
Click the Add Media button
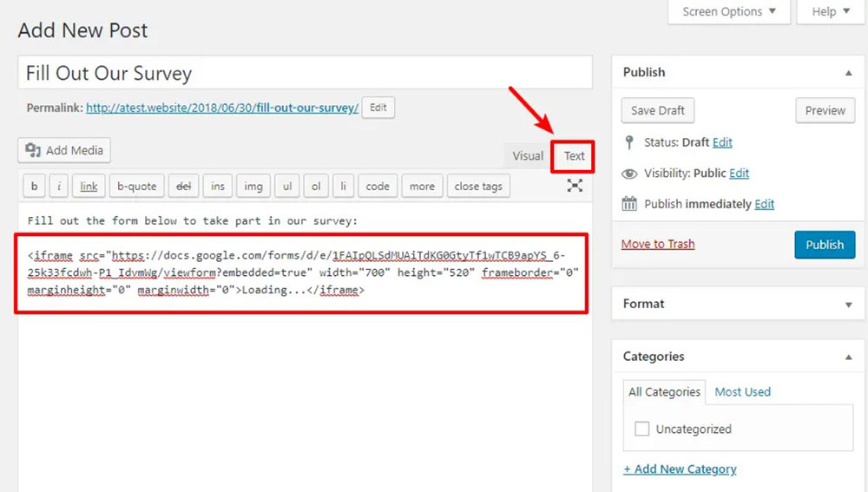64,150
